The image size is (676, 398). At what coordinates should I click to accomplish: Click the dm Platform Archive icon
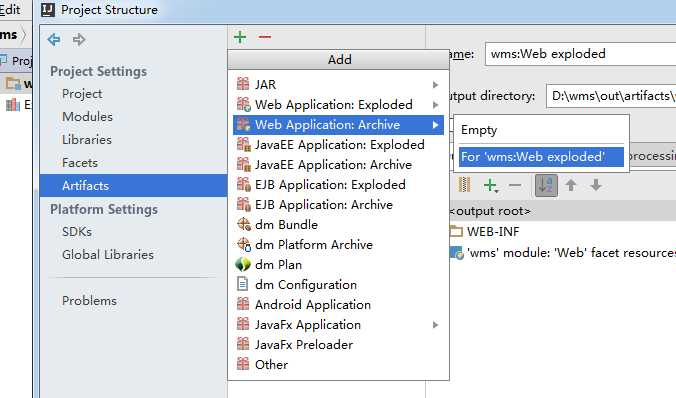243,244
